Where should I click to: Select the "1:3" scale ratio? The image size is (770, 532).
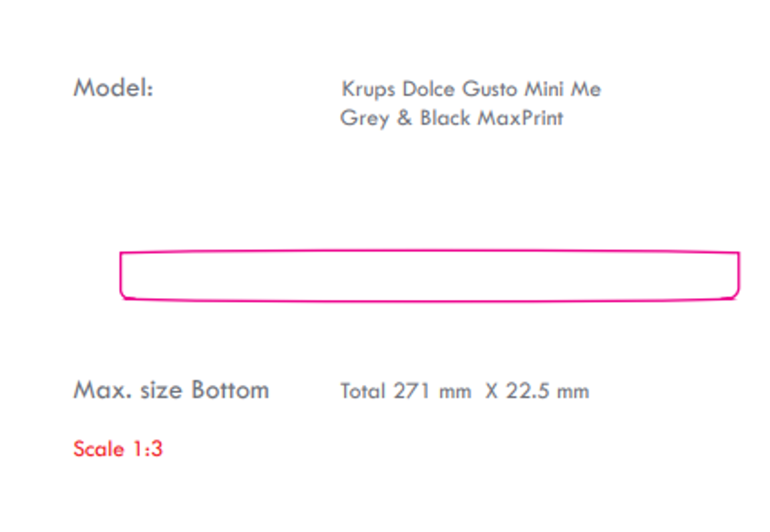click(x=148, y=449)
